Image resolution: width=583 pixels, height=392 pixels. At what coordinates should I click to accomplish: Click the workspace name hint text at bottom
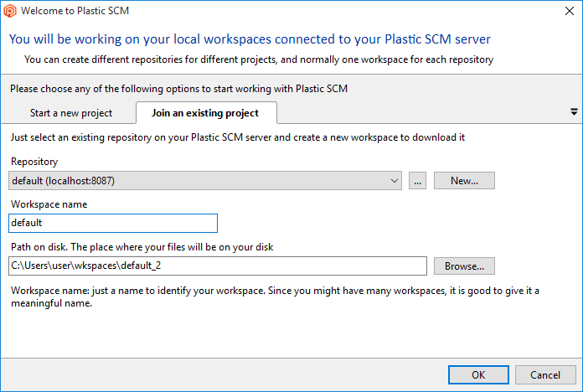tap(275, 297)
